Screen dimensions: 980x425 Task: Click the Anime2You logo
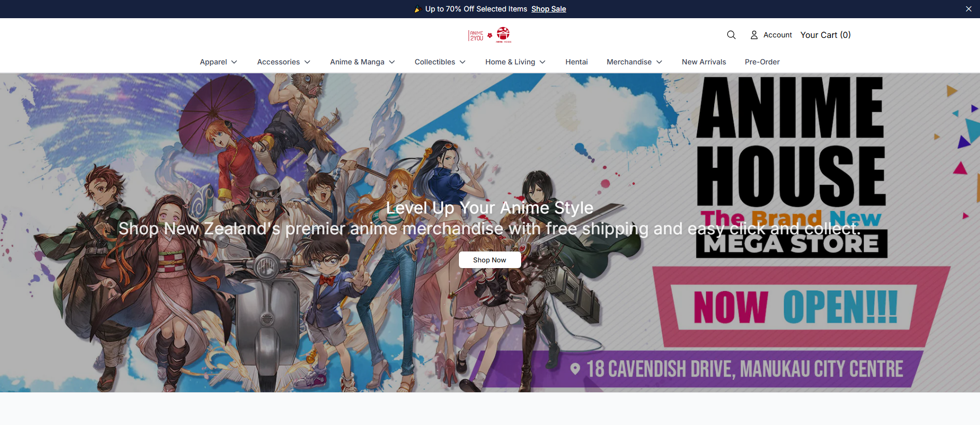tap(476, 35)
